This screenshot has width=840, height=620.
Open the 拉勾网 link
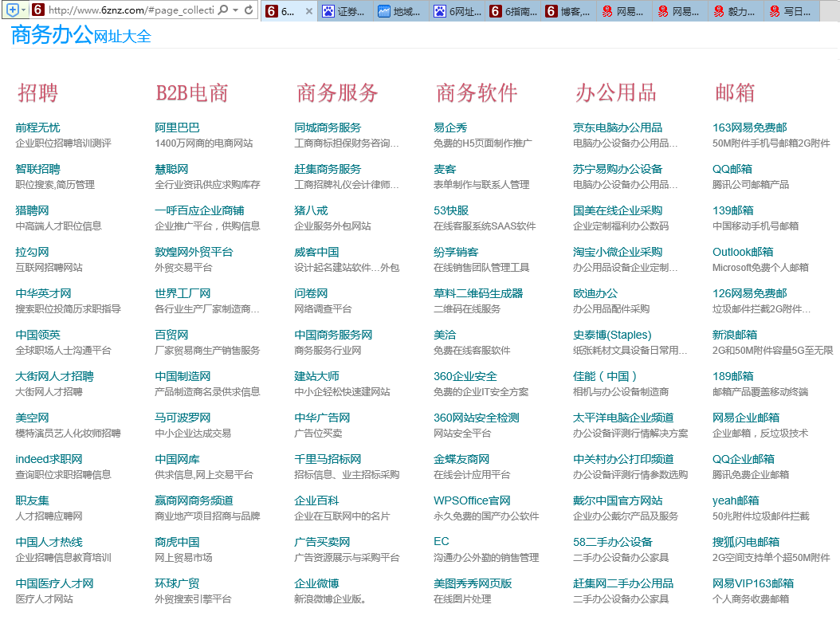point(32,252)
